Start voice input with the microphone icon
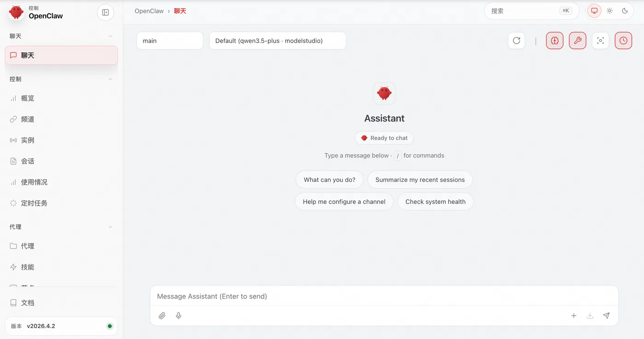 (178, 316)
